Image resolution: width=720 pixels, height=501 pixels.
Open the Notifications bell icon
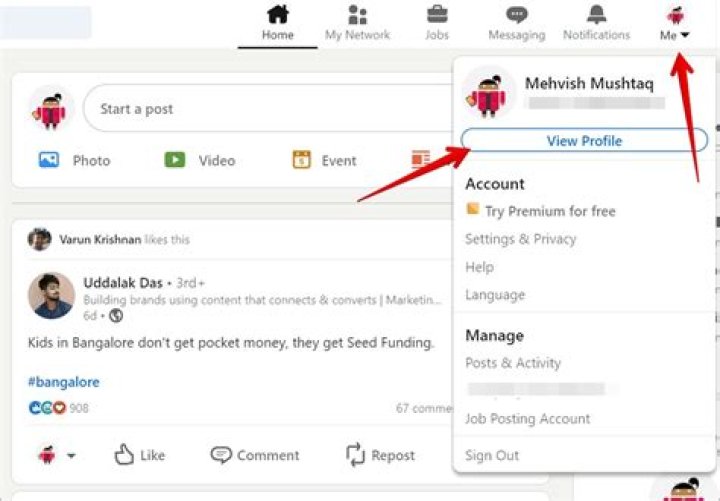pyautogui.click(x=596, y=15)
